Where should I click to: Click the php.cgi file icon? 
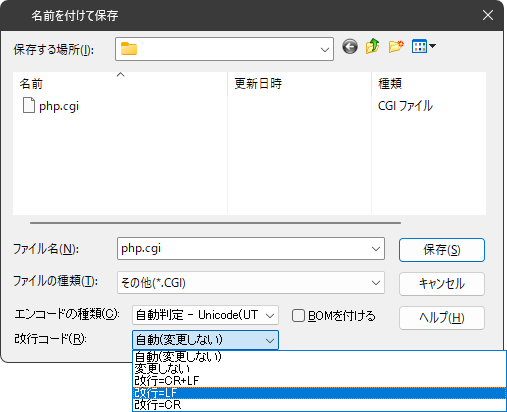29,106
